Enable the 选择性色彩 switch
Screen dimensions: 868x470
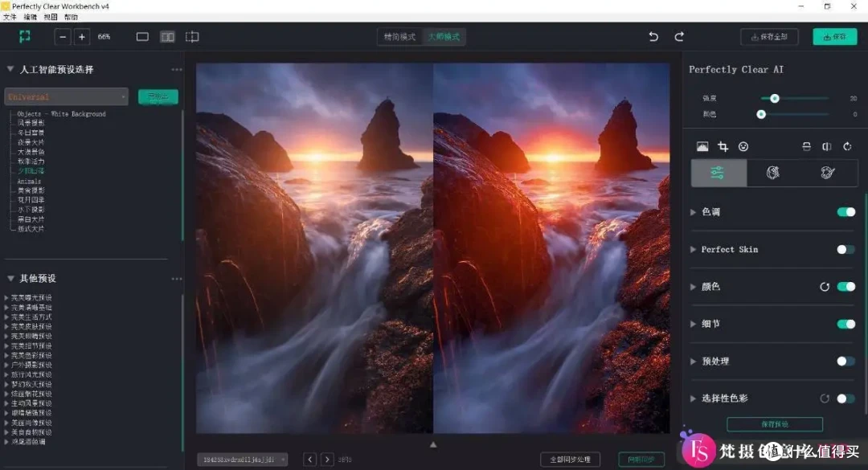845,398
